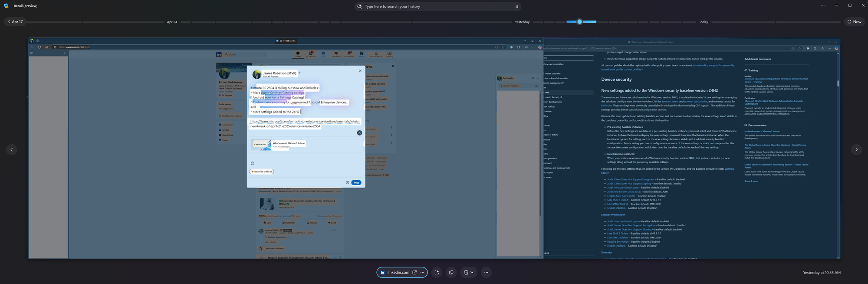Click Search messages field in Messaging panel
The width and height of the screenshot is (868, 284).
pyautogui.click(x=518, y=86)
